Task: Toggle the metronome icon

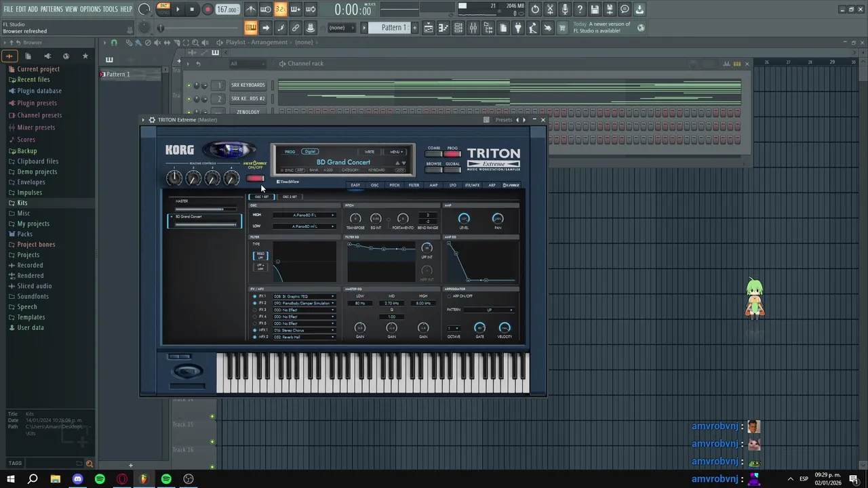Action: click(251, 9)
